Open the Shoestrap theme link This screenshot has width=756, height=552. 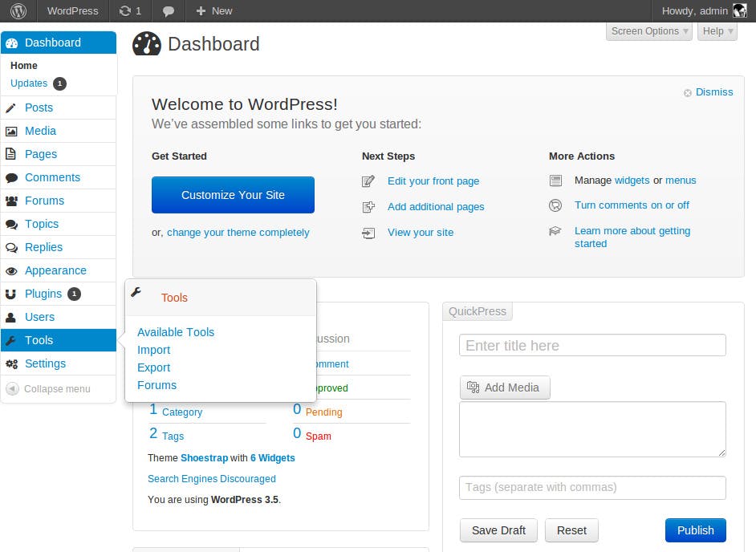(204, 458)
